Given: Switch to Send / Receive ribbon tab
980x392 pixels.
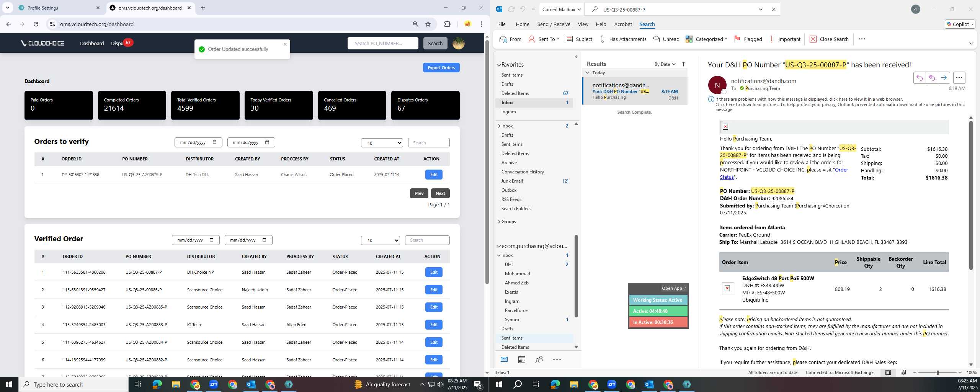Looking at the screenshot, I should tap(554, 24).
